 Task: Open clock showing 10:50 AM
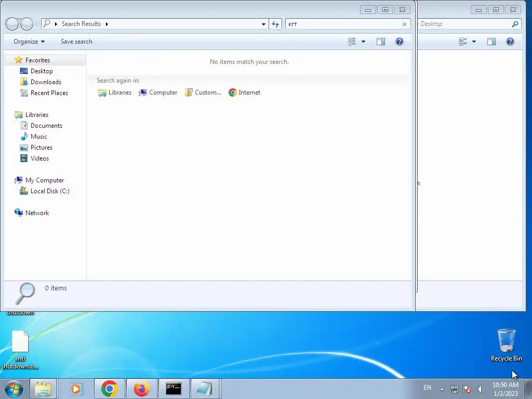click(x=505, y=389)
